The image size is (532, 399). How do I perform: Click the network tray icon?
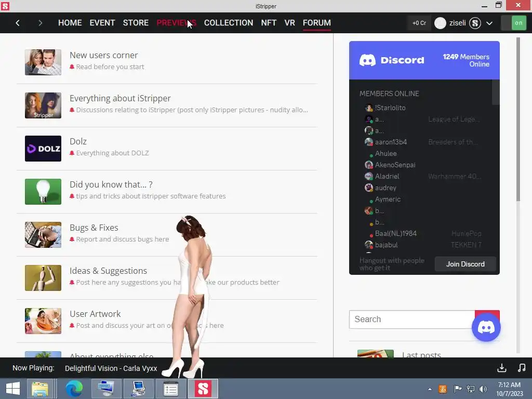point(471,389)
